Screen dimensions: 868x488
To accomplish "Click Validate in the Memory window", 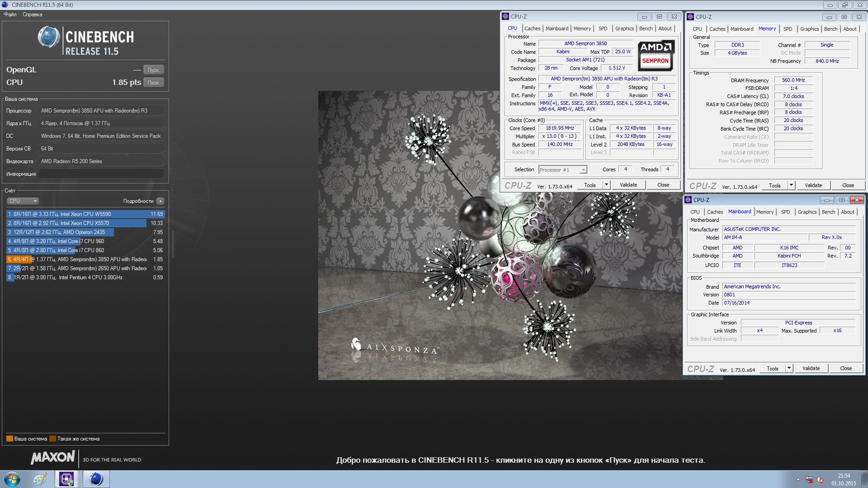I will coord(813,185).
